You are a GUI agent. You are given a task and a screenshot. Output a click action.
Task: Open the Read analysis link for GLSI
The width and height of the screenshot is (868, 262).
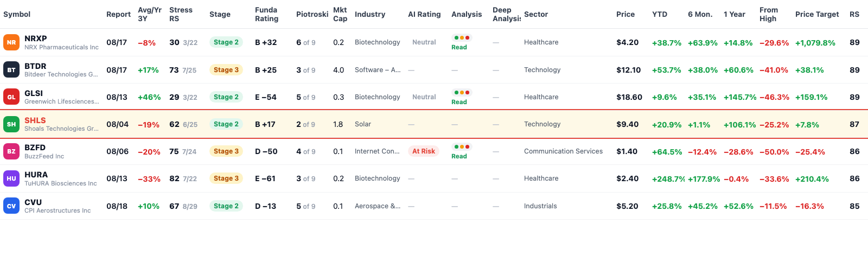459,102
